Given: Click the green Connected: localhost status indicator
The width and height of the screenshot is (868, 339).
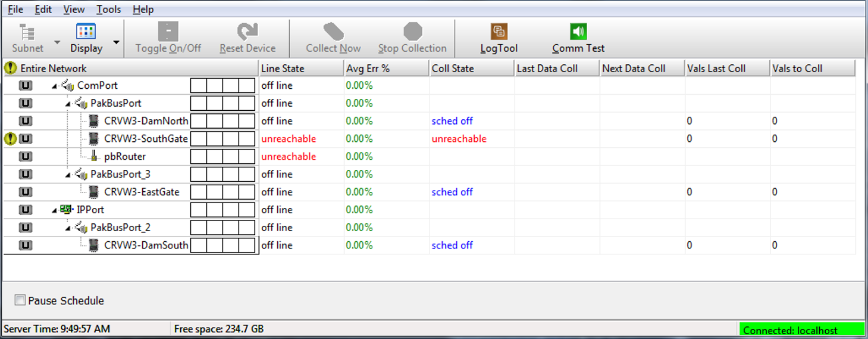Looking at the screenshot, I should 801,329.
